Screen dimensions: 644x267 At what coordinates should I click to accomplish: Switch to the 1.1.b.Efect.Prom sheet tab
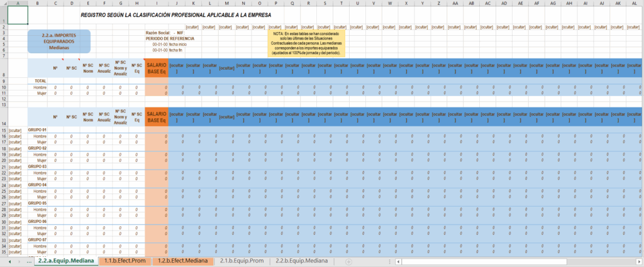(126, 261)
